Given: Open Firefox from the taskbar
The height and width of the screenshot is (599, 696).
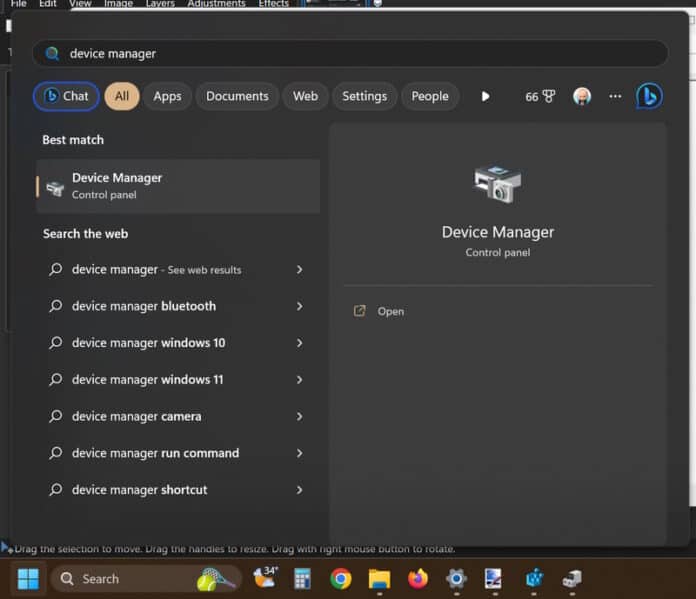Looking at the screenshot, I should pos(418,579).
